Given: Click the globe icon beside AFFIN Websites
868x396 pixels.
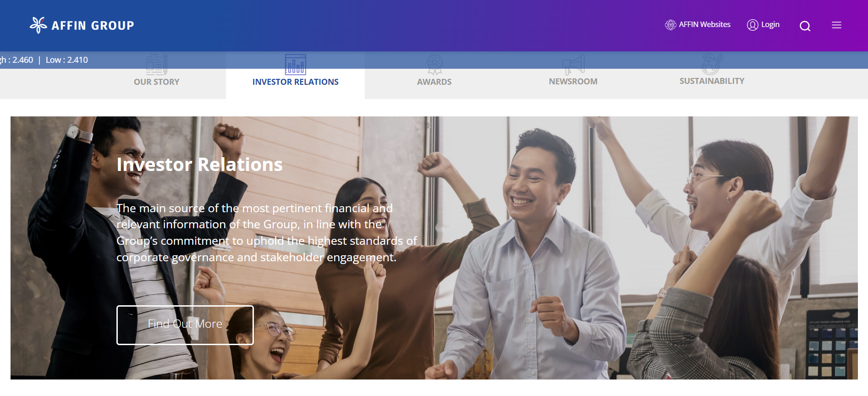Looking at the screenshot, I should click(x=670, y=25).
